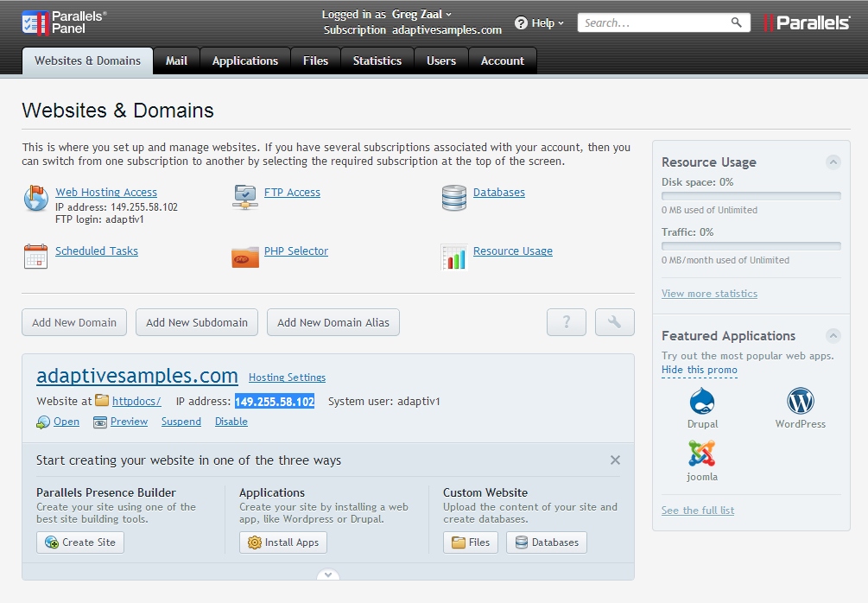This screenshot has width=868, height=603.
Task: Switch to the Mail tab
Action: click(177, 60)
